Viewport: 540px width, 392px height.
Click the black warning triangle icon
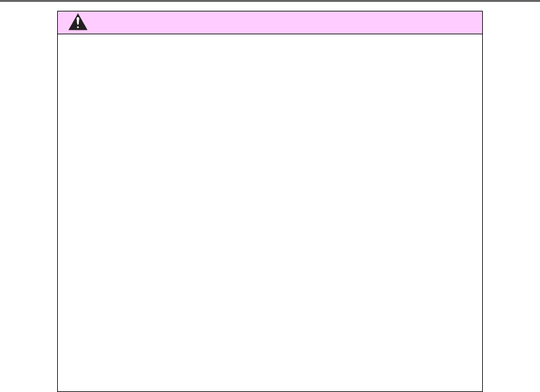[x=78, y=22]
